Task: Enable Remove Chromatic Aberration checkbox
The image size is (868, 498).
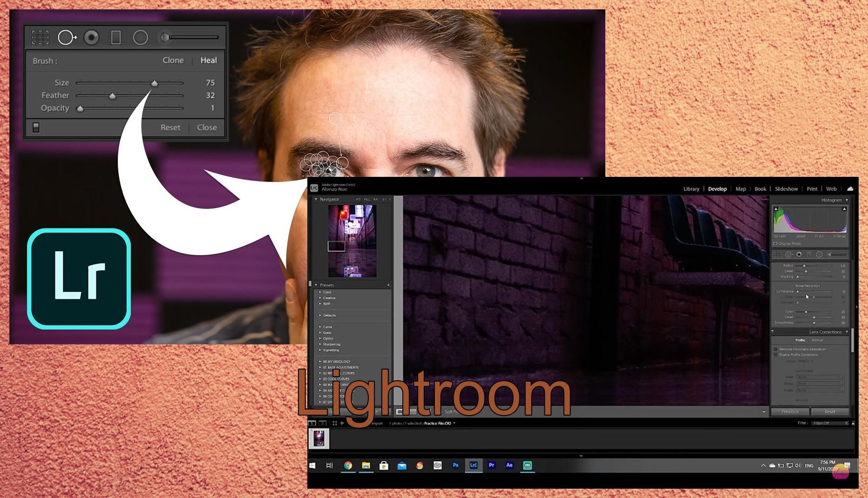Action: pyautogui.click(x=776, y=349)
